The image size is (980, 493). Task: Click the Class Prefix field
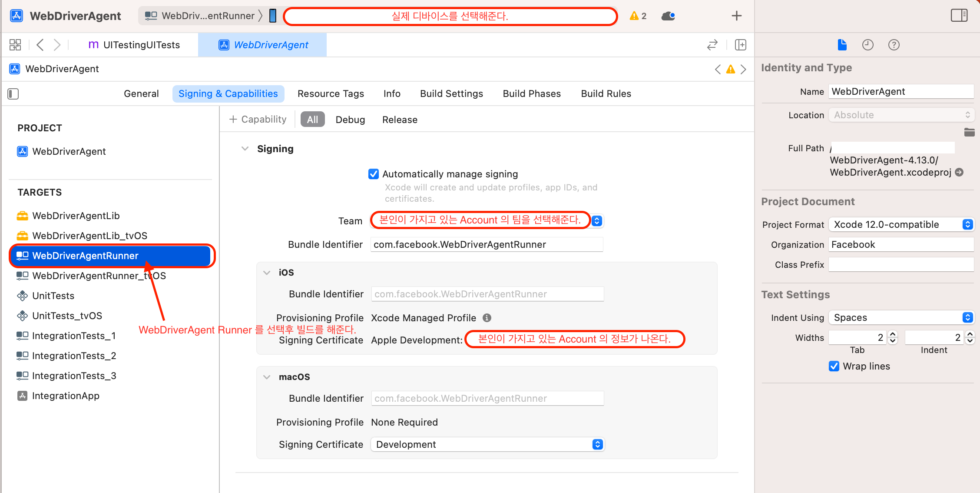[901, 264]
